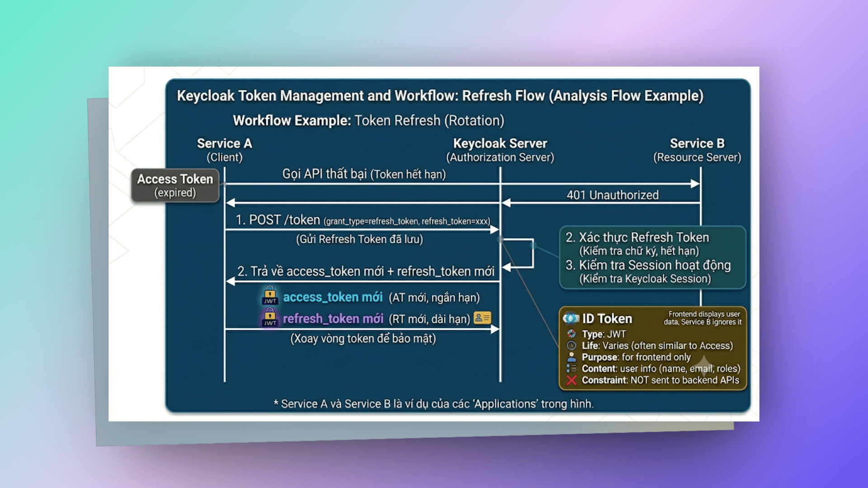
Task: Click the step "3. Kiểm tra Session hoạt động"
Action: [x=648, y=265]
